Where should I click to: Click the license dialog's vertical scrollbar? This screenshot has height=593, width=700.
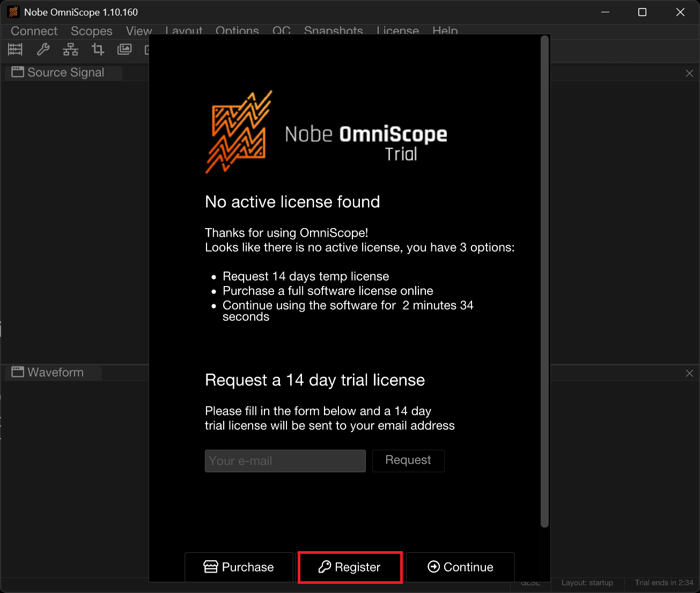(x=544, y=282)
